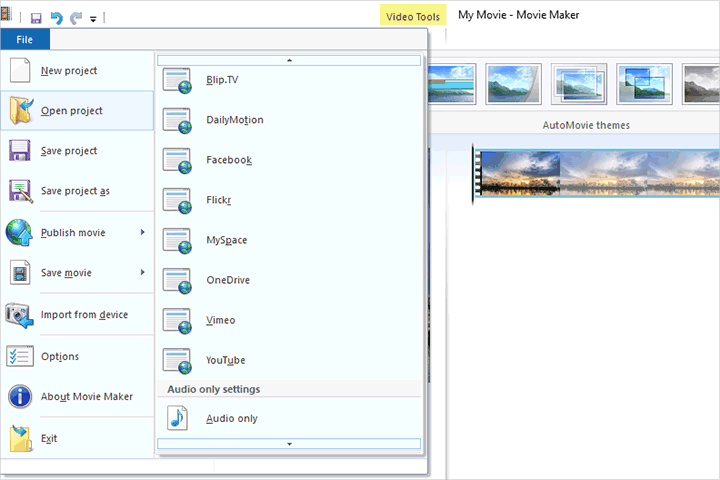This screenshot has height=480, width=720.
Task: Select the sunset video clip on the storyboard
Action: pyautogui.click(x=597, y=173)
